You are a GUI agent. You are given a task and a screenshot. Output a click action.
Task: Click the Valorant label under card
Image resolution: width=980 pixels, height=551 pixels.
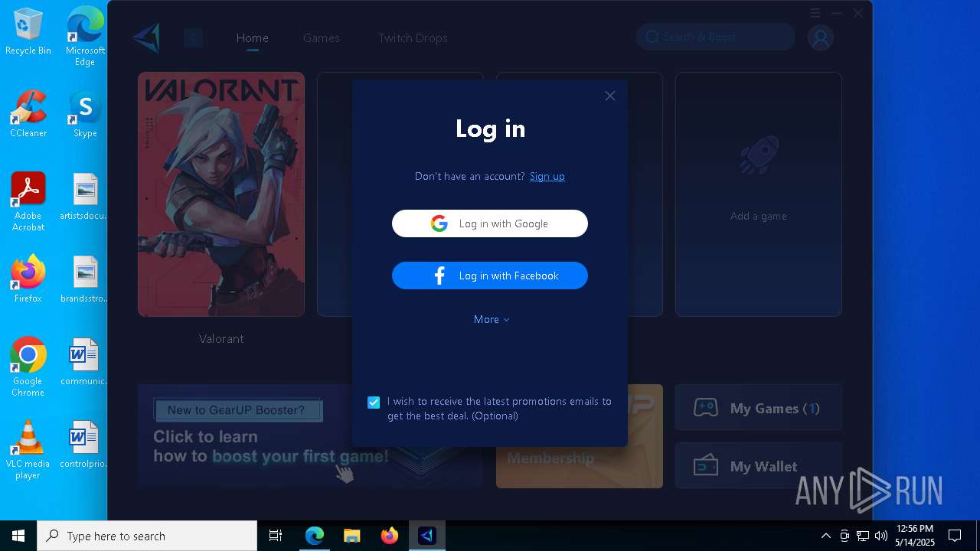click(221, 338)
